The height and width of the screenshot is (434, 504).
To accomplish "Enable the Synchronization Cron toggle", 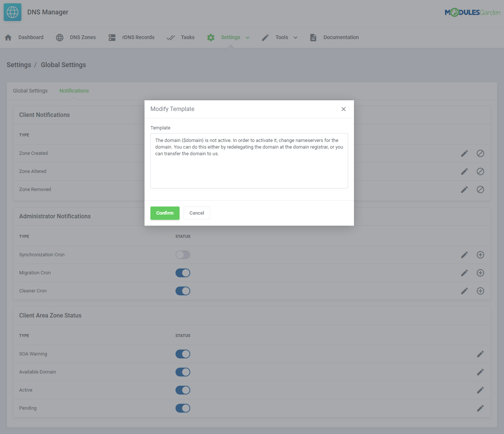I will pos(183,255).
